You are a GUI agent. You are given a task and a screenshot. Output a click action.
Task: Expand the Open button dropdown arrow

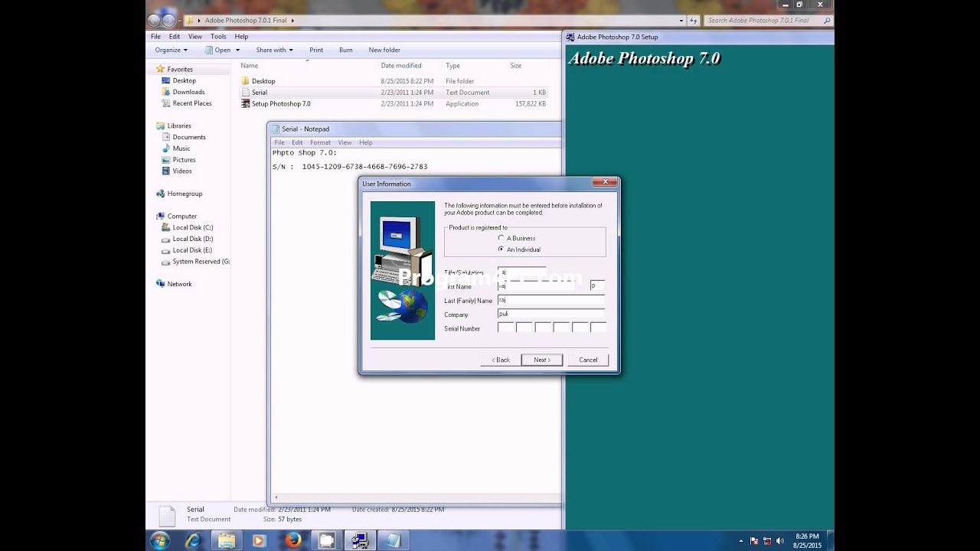pos(238,51)
